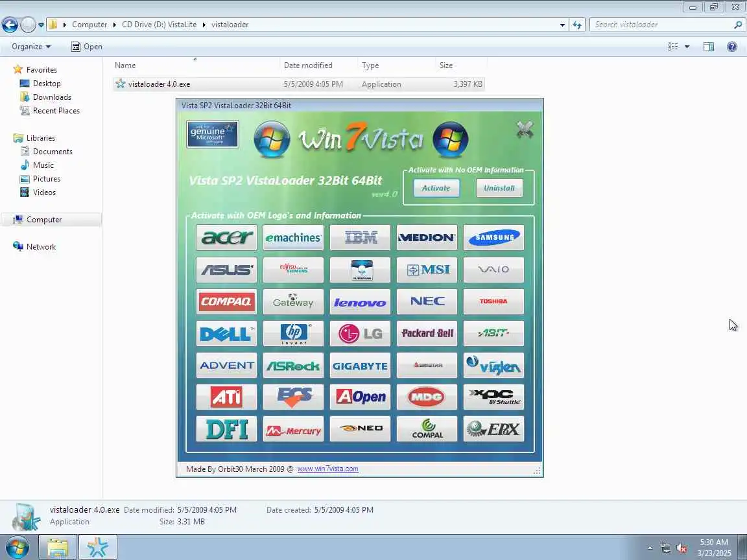This screenshot has height=560, width=747.
Task: Sort by the Type column header
Action: point(396,65)
